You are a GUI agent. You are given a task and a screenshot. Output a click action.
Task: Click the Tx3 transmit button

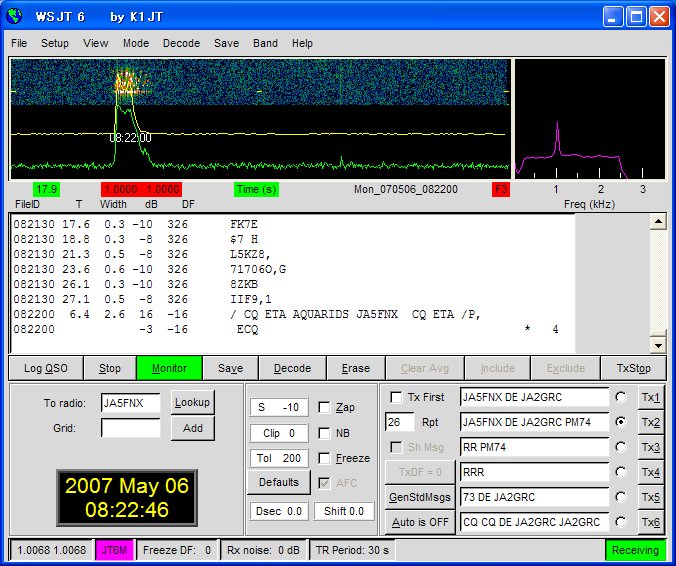(650, 447)
